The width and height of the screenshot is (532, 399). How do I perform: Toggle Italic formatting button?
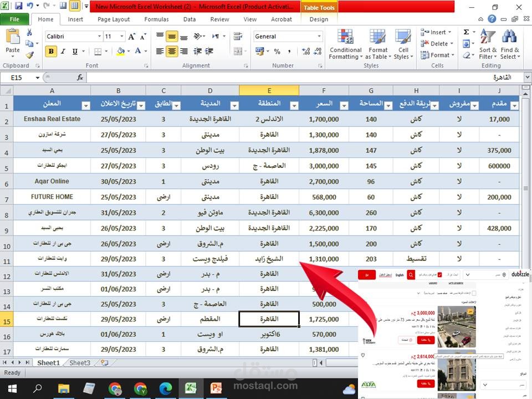click(63, 51)
